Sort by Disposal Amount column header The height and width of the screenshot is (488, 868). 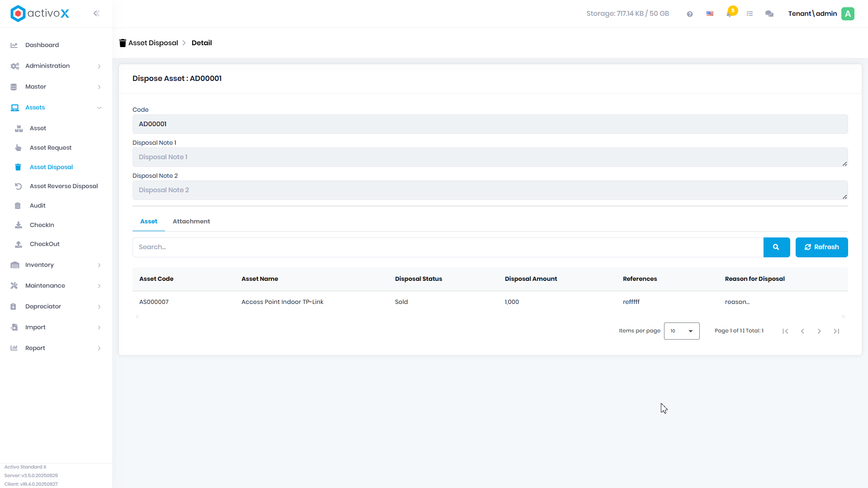point(531,279)
